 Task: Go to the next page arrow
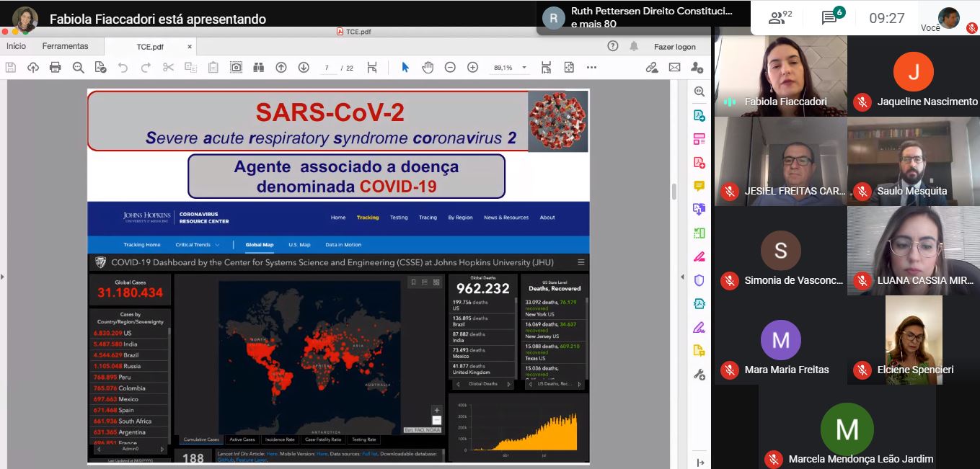304,67
